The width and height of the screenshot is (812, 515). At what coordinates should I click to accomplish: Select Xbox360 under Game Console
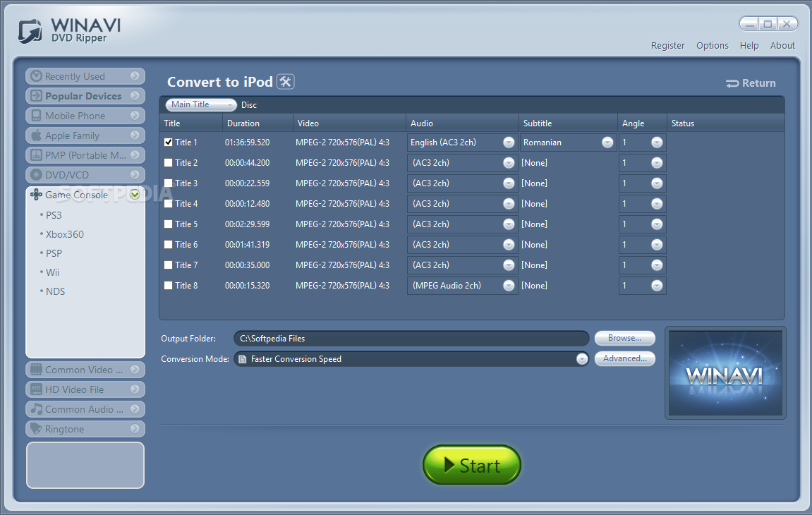coord(64,234)
